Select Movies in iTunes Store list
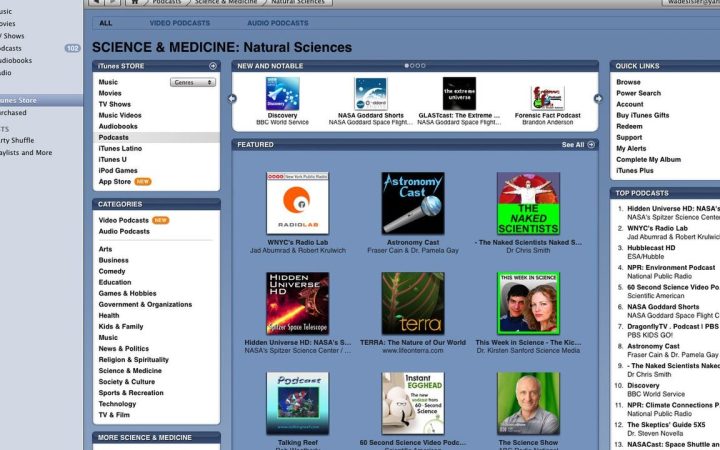720x450 pixels. pyautogui.click(x=110, y=93)
